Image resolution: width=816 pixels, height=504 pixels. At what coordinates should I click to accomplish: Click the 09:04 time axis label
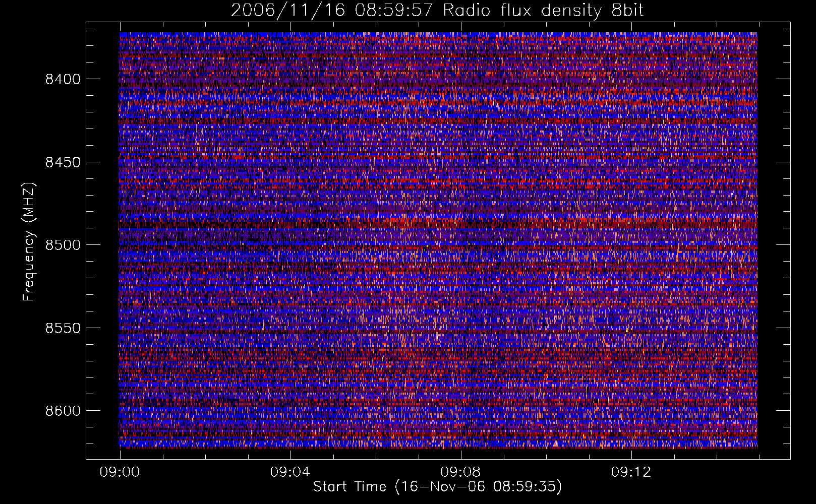pos(290,472)
